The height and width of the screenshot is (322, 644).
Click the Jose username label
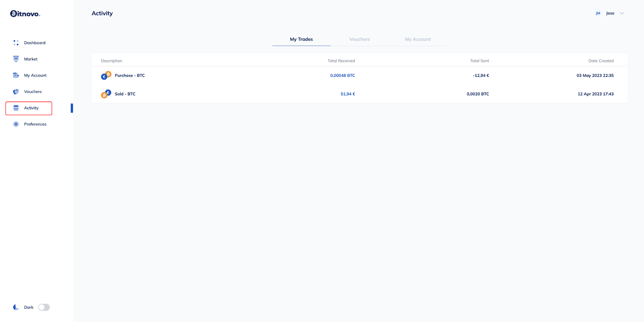pyautogui.click(x=610, y=13)
